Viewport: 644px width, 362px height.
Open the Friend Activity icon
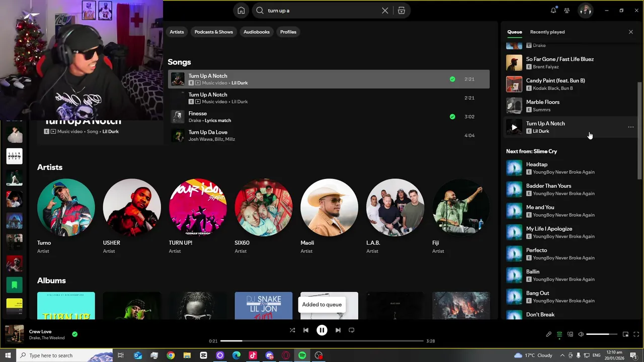click(x=567, y=11)
